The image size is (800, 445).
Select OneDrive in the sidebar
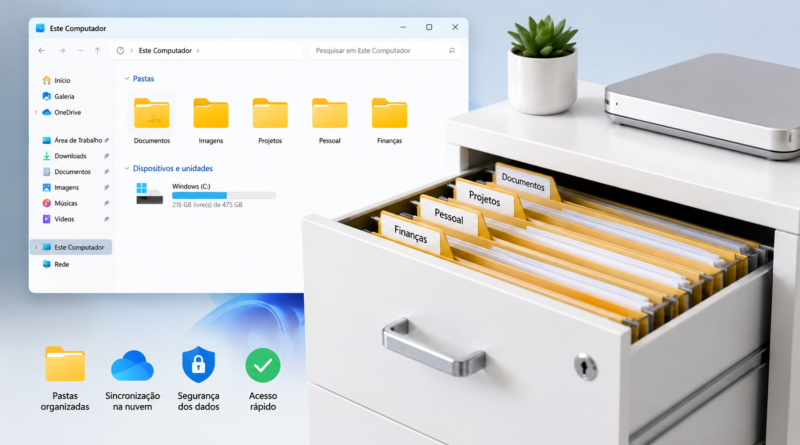click(x=62, y=112)
